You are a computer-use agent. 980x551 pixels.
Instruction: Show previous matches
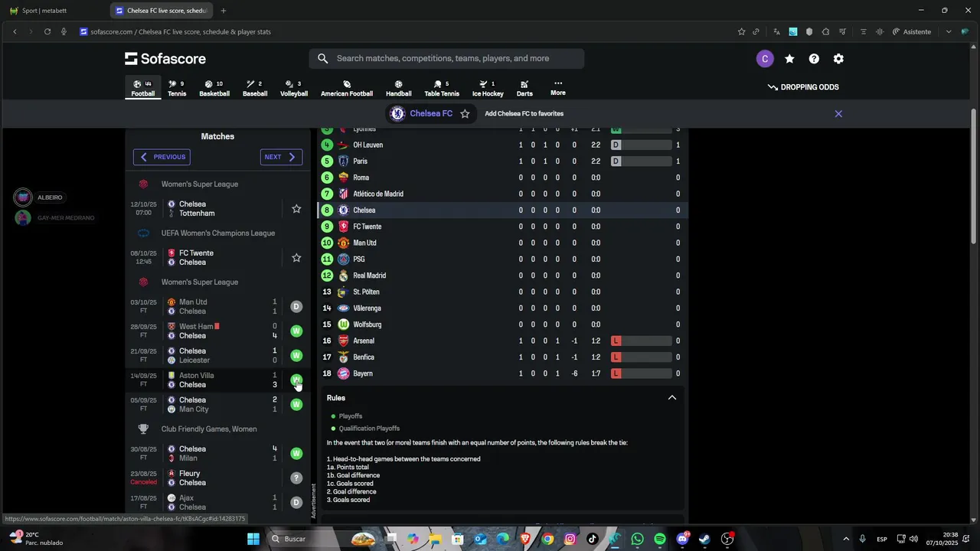pos(162,157)
